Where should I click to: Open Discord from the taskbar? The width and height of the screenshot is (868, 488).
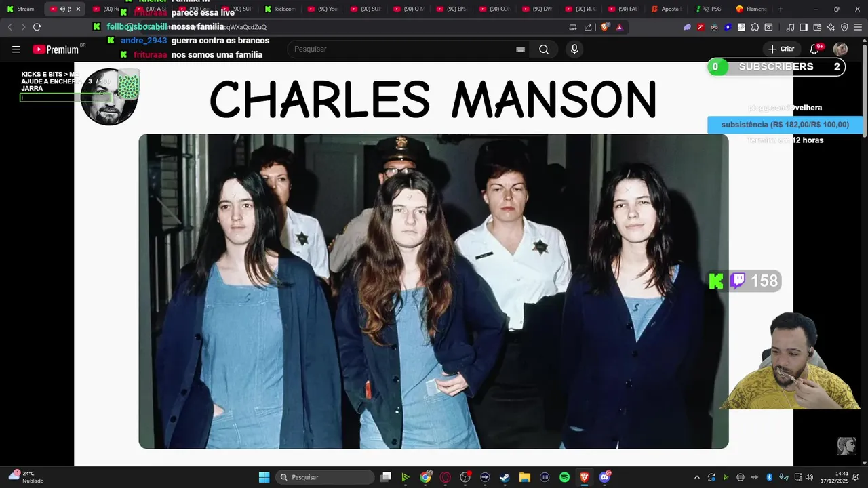tap(604, 477)
